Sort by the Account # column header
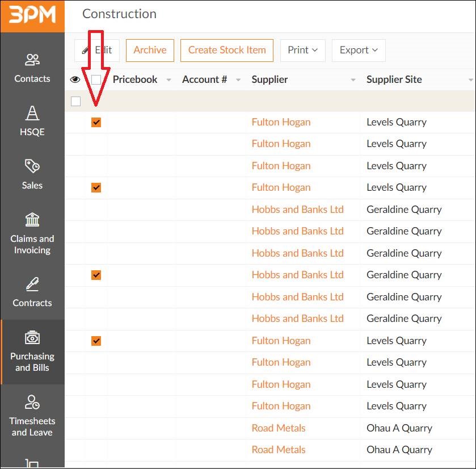476x469 pixels. point(205,79)
